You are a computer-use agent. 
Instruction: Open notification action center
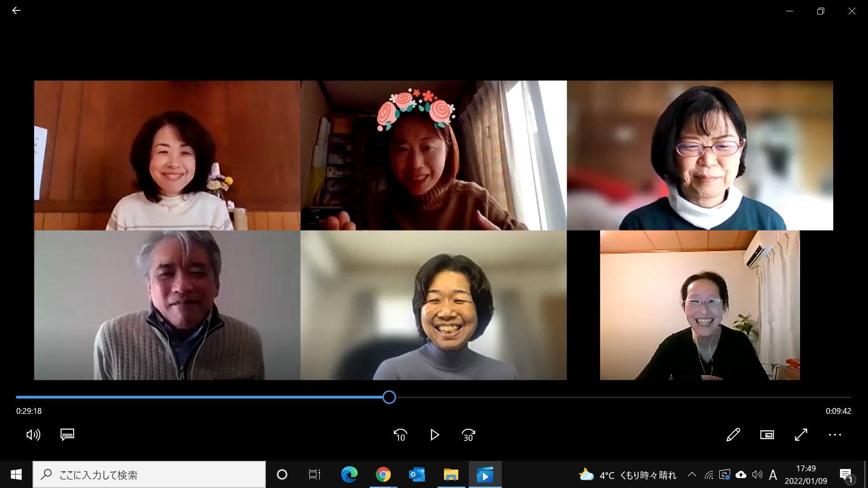[846, 475]
